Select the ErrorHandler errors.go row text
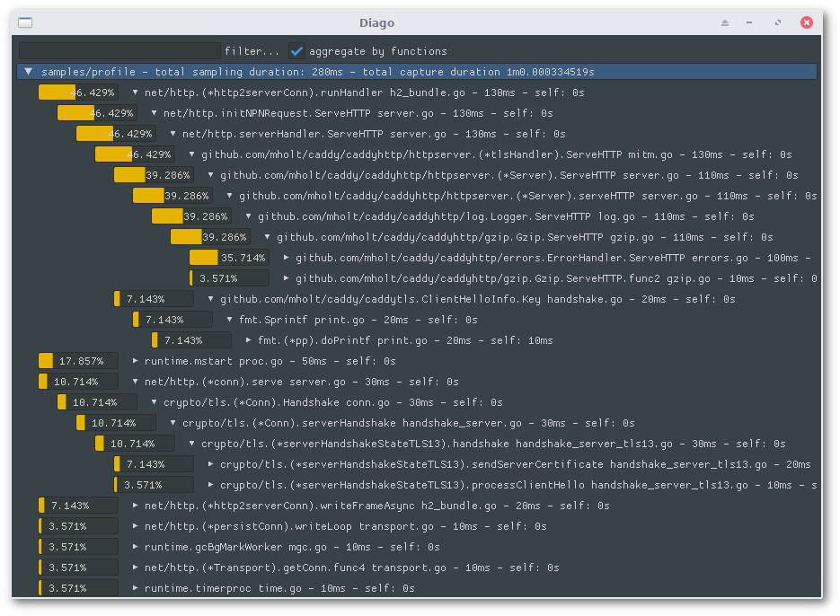 555,258
